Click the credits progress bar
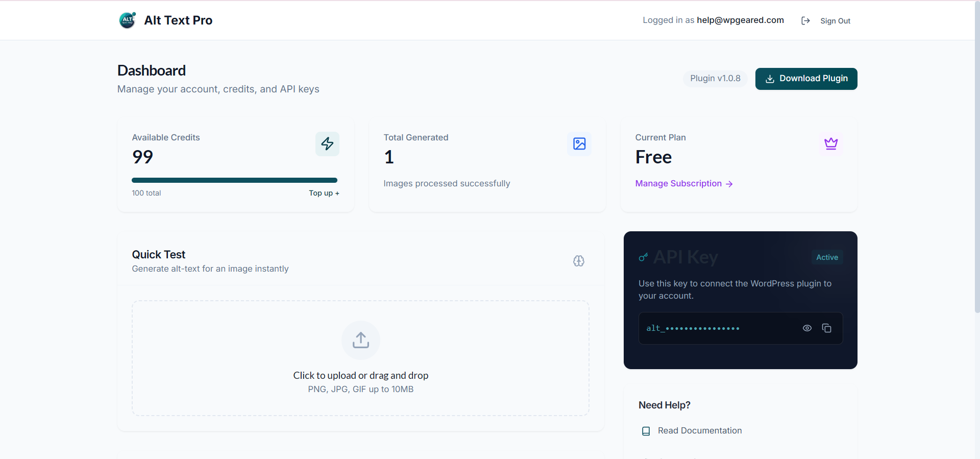Viewport: 980px width, 459px height. pos(234,180)
